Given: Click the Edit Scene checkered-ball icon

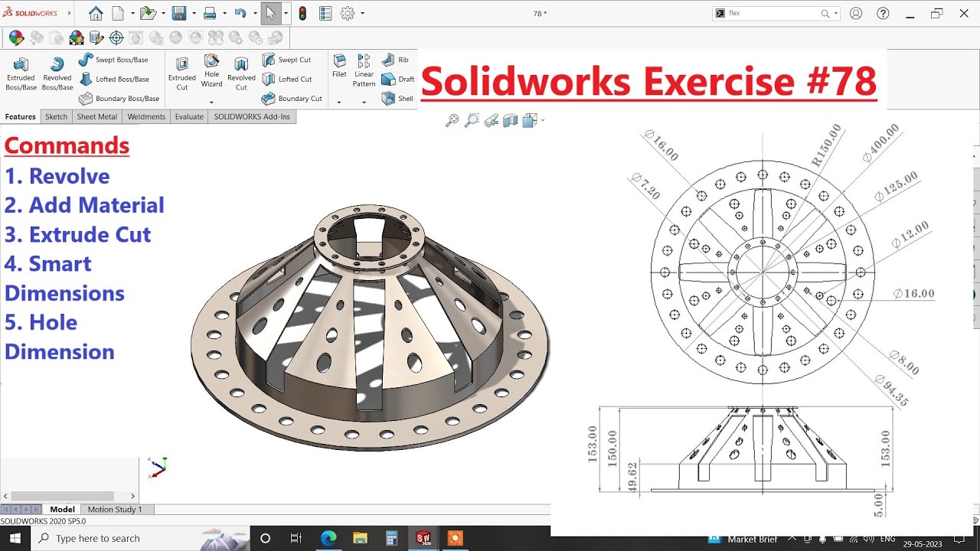Looking at the screenshot, I should pos(77,37).
